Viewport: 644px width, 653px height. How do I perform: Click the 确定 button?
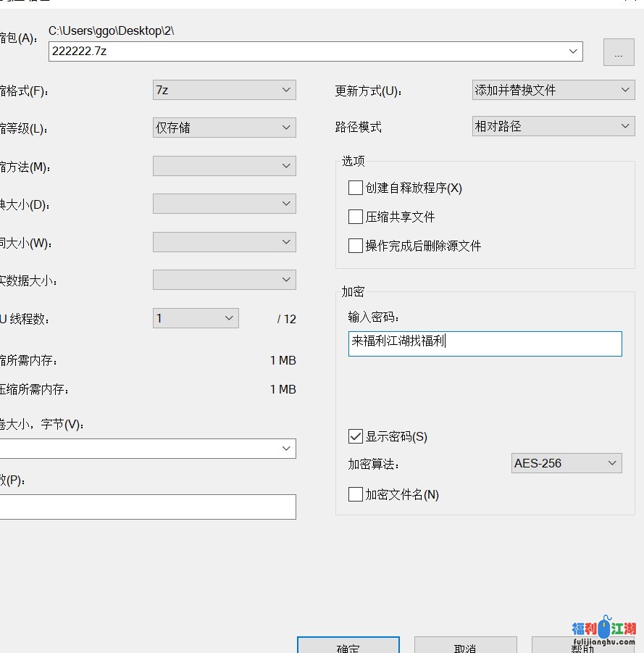tap(348, 645)
